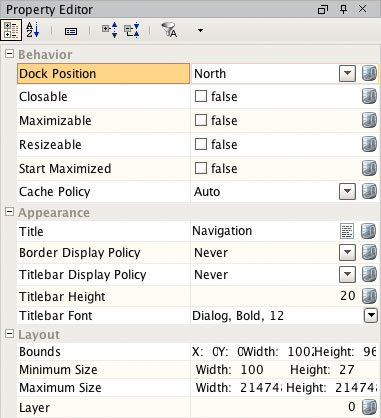Open the Titlebar Font dropdown
Screen dimensions: 381x418
[x=371, y=315]
